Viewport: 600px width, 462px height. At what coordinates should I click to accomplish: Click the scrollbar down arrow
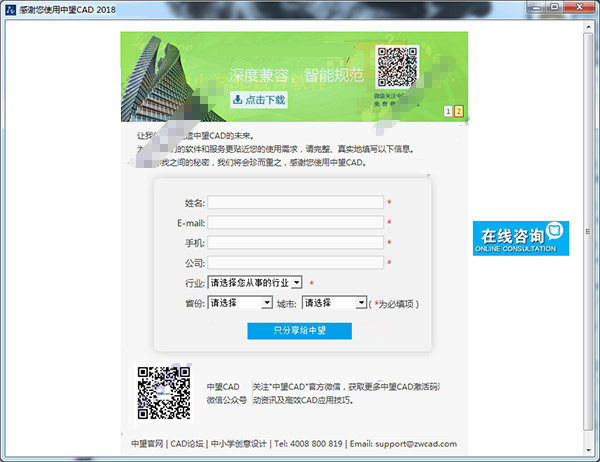pyautogui.click(x=589, y=450)
